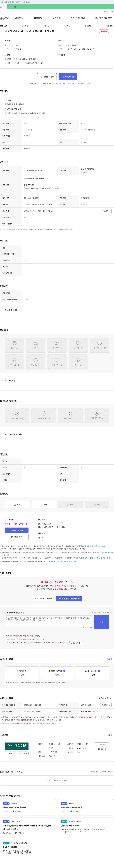Click the info icon beside 인증기관
This screenshot has height=868, width=114.
pos(67,705)
